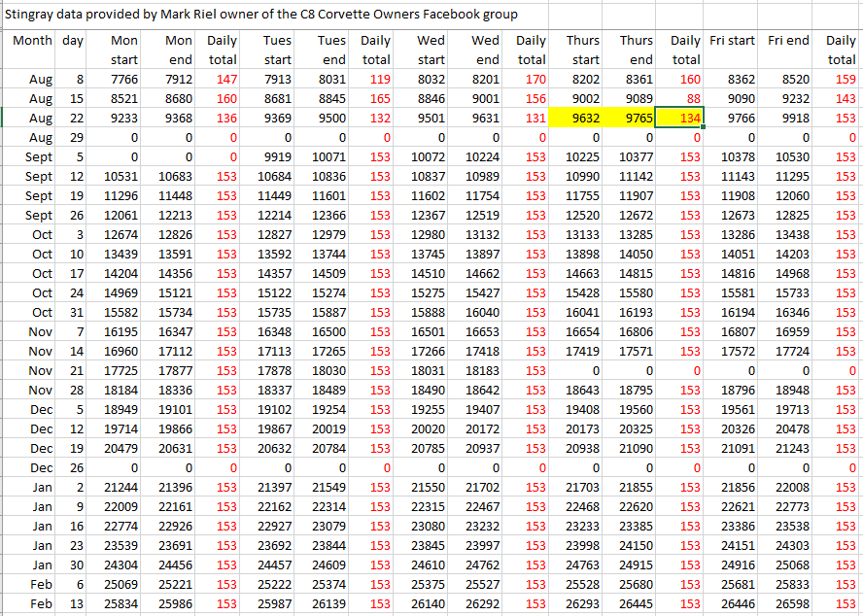863x616 pixels.
Task: Click the active yellow cell showing 134
Action: [680, 118]
